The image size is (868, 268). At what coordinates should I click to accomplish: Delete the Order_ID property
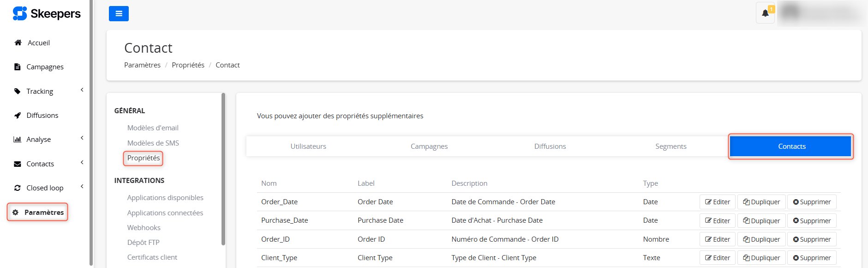click(x=812, y=239)
